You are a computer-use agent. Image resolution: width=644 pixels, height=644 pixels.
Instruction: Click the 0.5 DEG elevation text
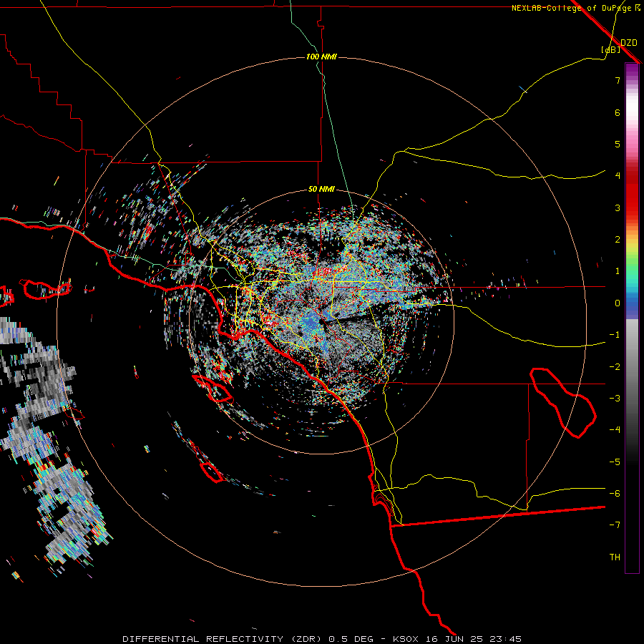[x=351, y=639]
